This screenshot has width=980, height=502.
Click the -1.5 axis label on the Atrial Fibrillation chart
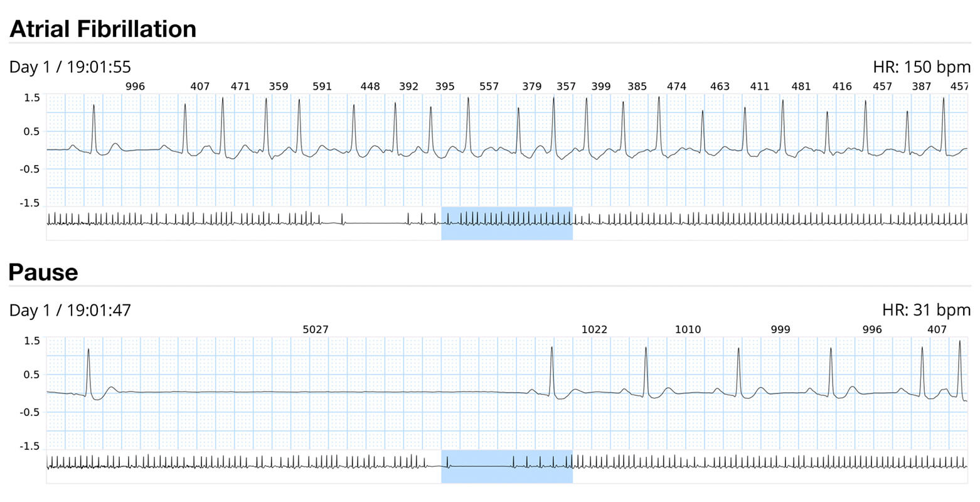point(30,203)
